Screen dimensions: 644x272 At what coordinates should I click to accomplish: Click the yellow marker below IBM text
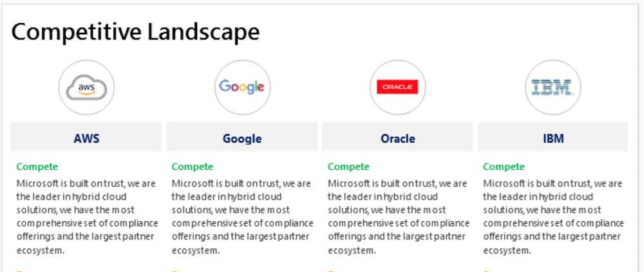(x=486, y=271)
